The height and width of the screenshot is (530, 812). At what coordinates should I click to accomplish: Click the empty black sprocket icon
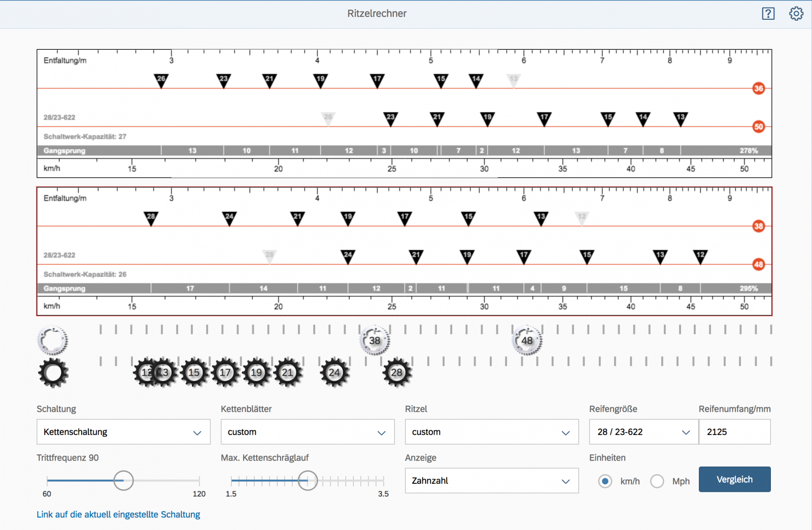point(53,373)
